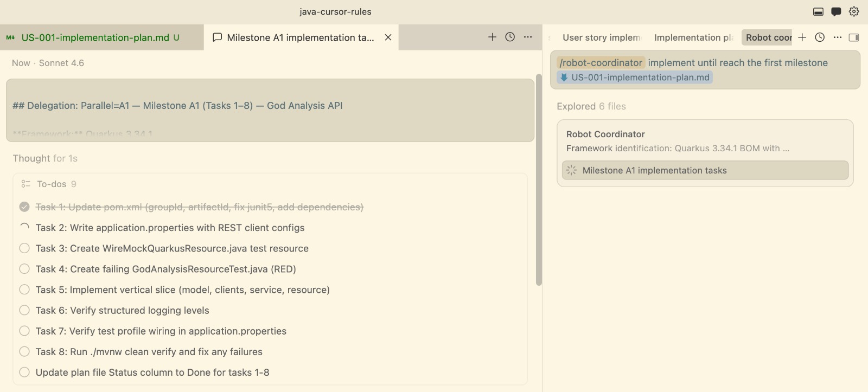The width and height of the screenshot is (868, 392).
Task: Expand the left pane more options ellipsis
Action: coord(528,37)
